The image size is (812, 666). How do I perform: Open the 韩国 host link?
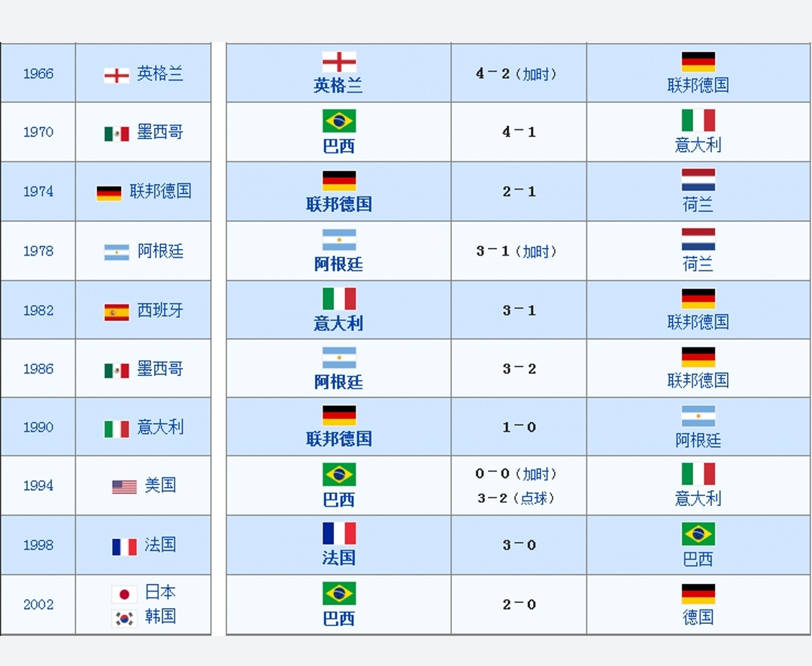[x=160, y=616]
